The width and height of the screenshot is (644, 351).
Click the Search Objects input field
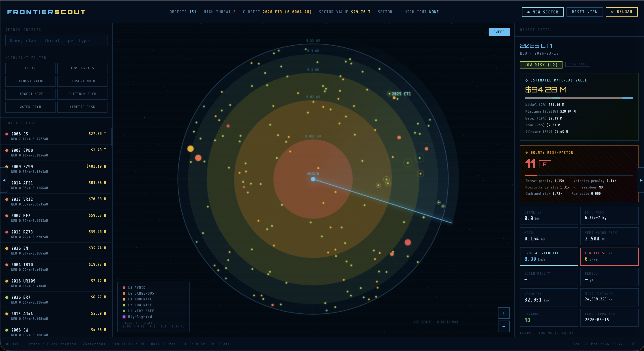point(56,41)
